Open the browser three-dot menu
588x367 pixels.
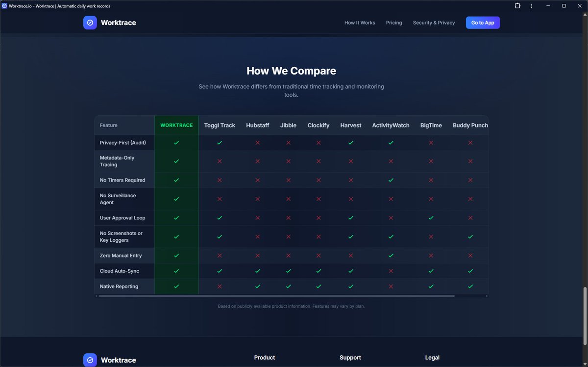point(531,6)
